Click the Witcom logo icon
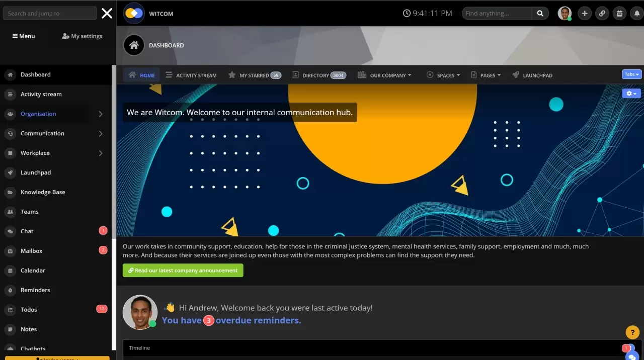644x360 pixels. click(134, 14)
